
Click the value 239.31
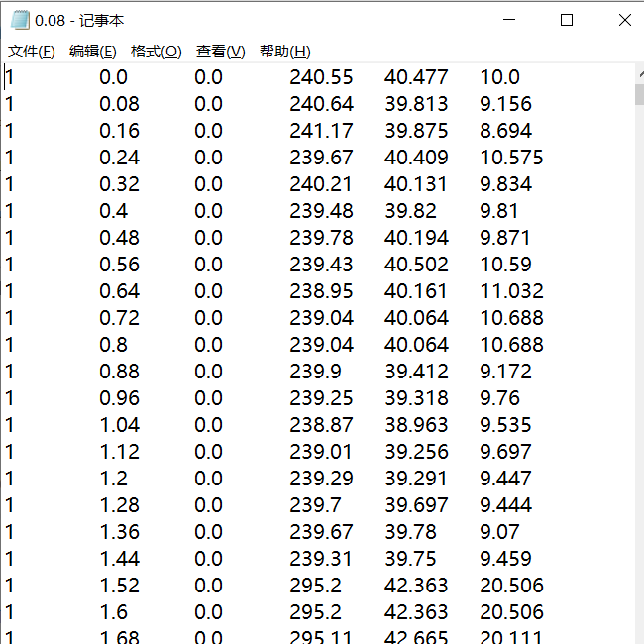point(320,559)
